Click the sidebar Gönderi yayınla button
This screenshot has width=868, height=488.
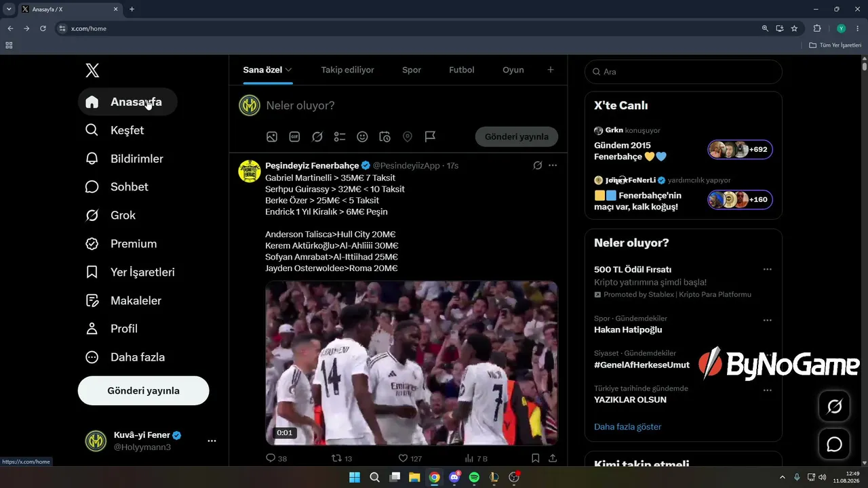click(x=144, y=391)
